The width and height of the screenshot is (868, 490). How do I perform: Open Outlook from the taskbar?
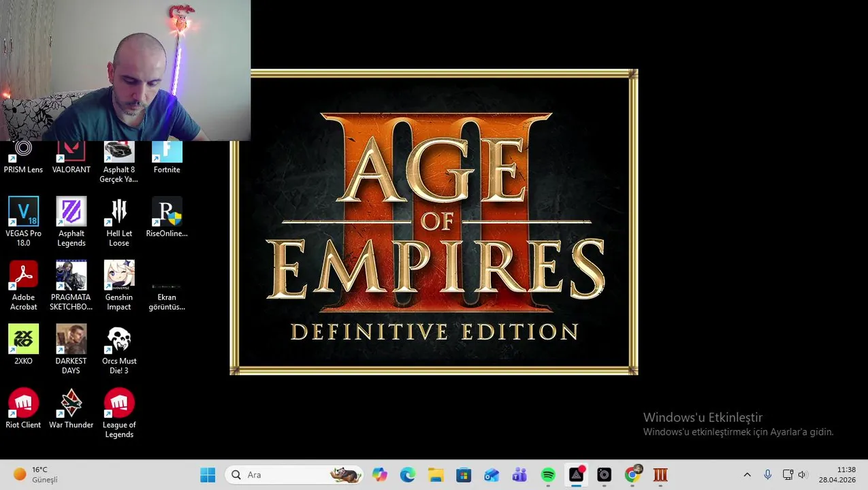(492, 475)
